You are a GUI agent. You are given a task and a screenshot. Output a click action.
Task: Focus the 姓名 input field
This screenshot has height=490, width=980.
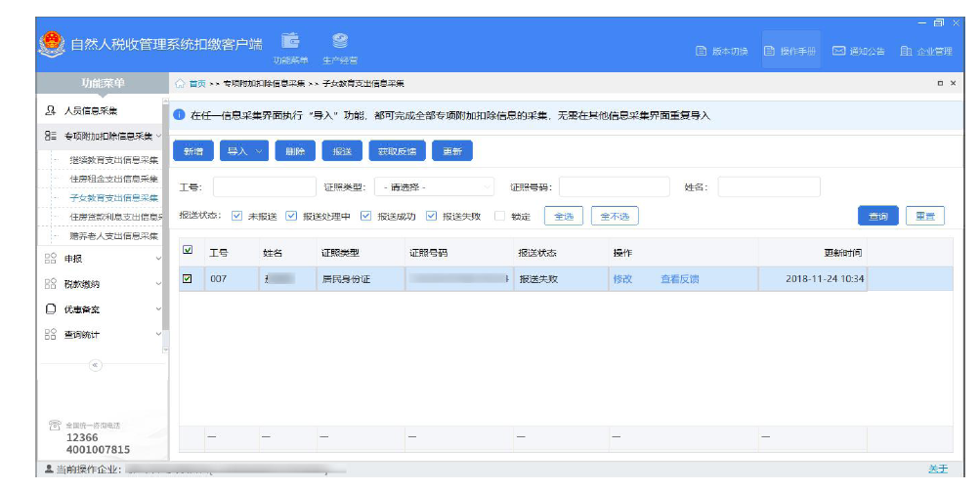tap(769, 186)
